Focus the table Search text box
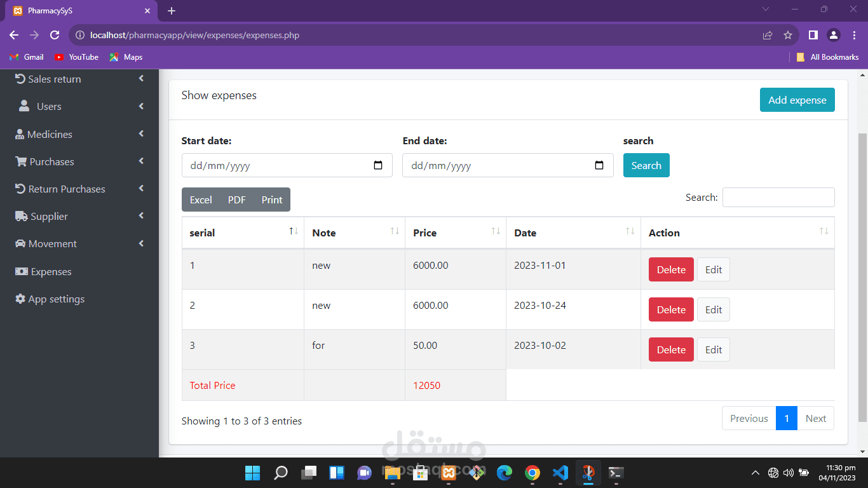The width and height of the screenshot is (868, 488). click(x=778, y=197)
